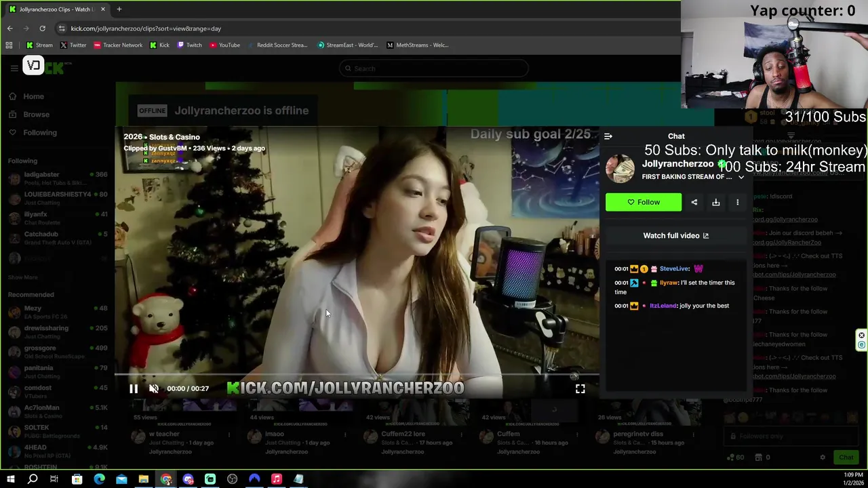Viewport: 868px width, 488px height.
Task: Open SteveLive's chat username
Action: (674, 269)
